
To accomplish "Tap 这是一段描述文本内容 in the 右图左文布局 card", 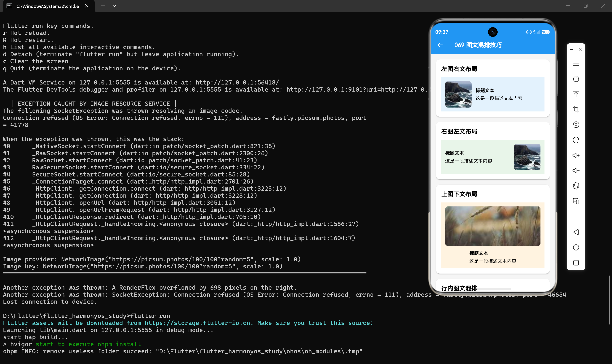I will [x=468, y=161].
